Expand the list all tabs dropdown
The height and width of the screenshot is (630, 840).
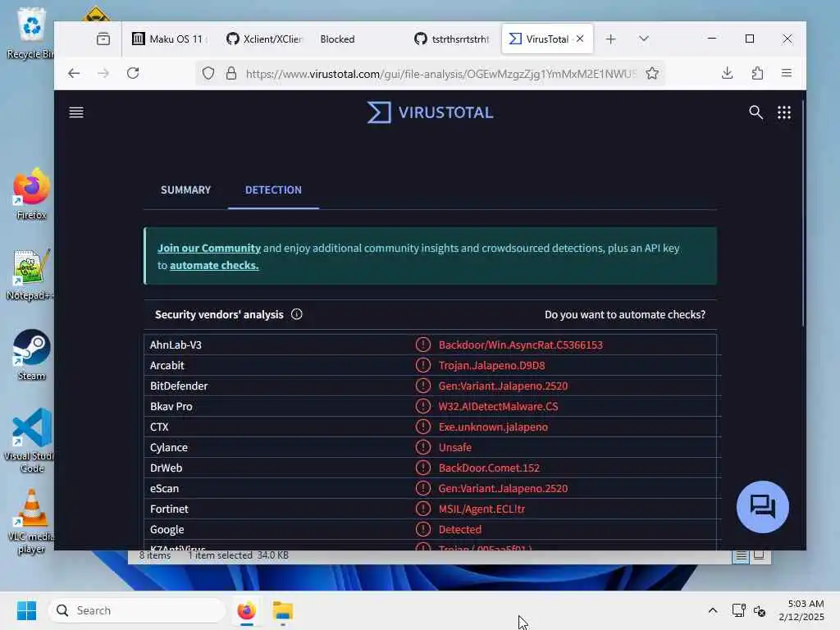tap(643, 39)
